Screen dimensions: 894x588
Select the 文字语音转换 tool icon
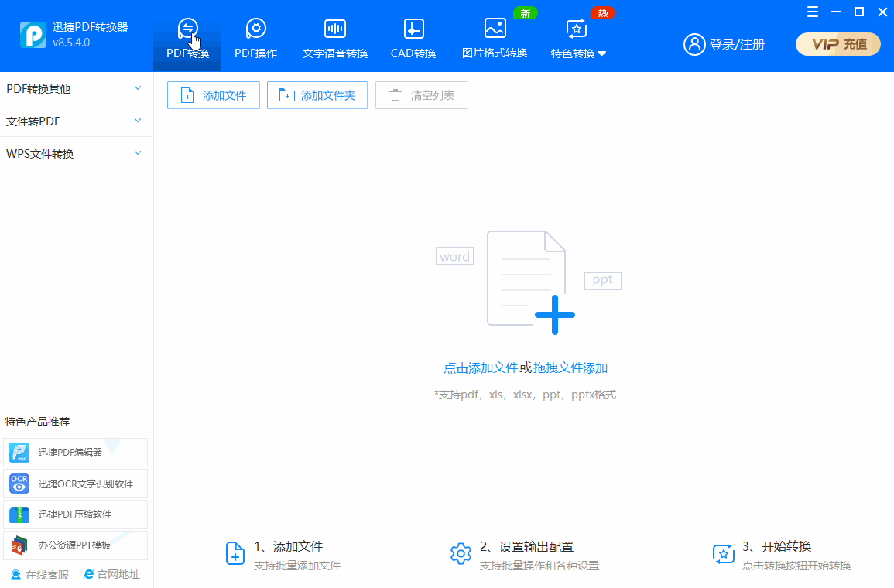(334, 29)
